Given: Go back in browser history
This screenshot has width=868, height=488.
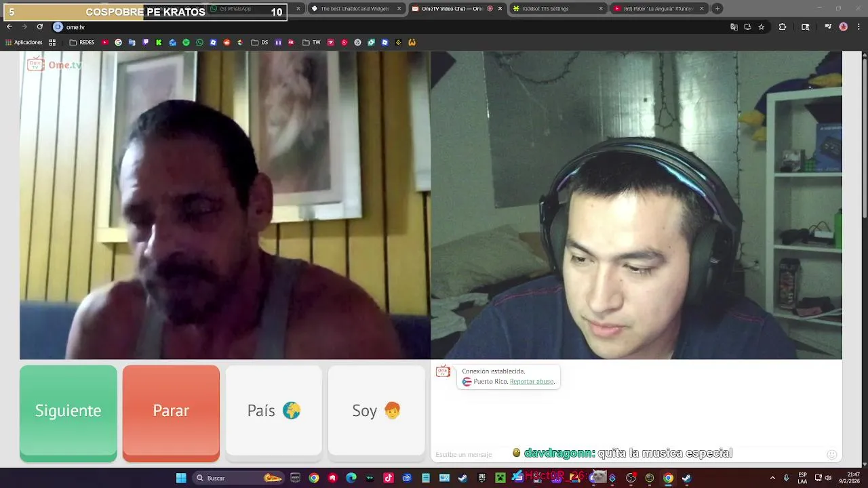Looking at the screenshot, I should pyautogui.click(x=9, y=27).
